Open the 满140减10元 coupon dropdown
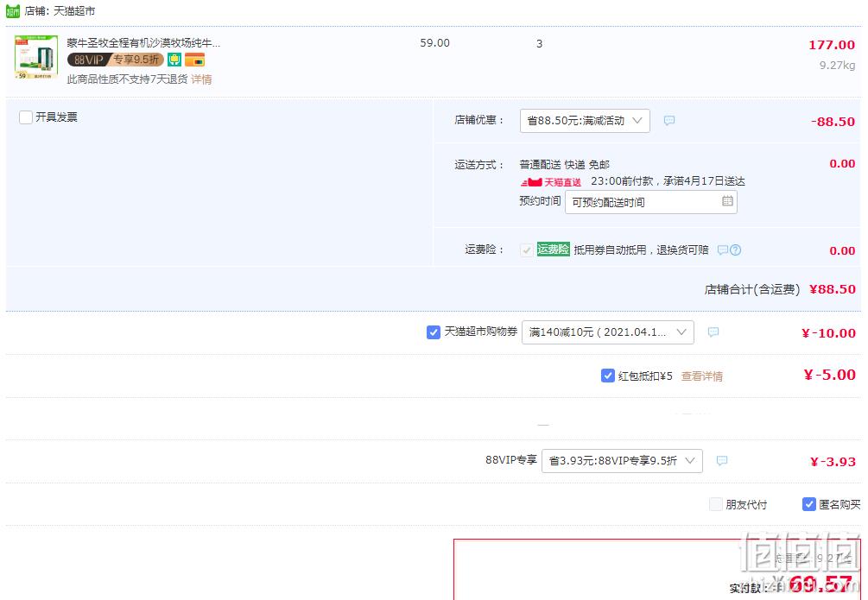This screenshot has height=600, width=868. (607, 332)
